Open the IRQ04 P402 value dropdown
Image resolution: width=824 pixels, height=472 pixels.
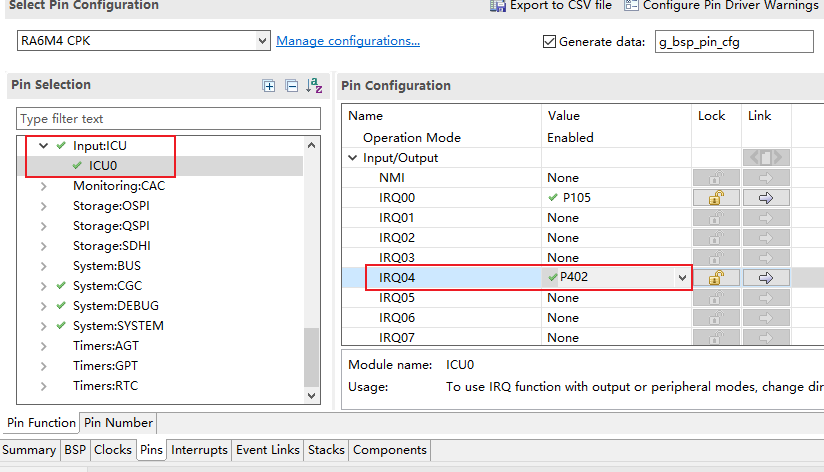683,278
